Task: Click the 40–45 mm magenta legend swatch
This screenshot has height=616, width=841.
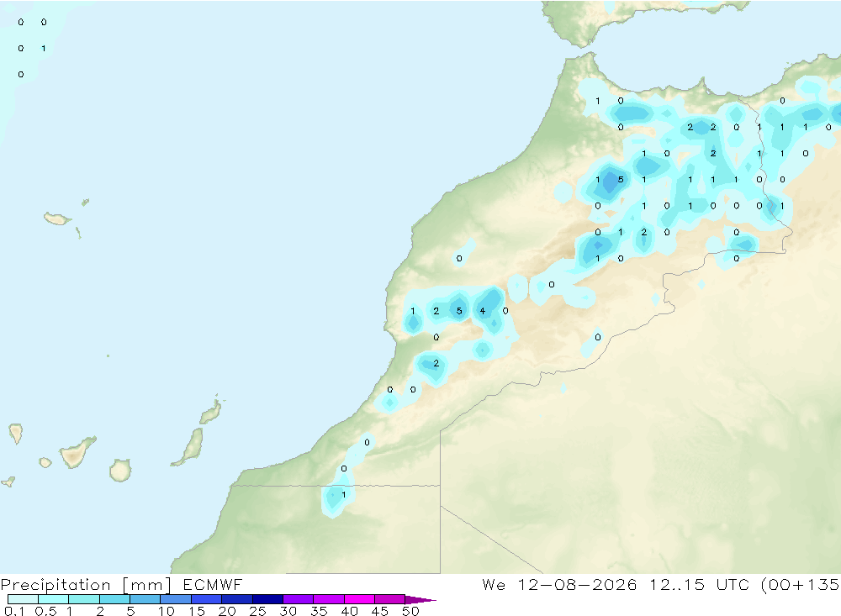Action: coord(359,599)
